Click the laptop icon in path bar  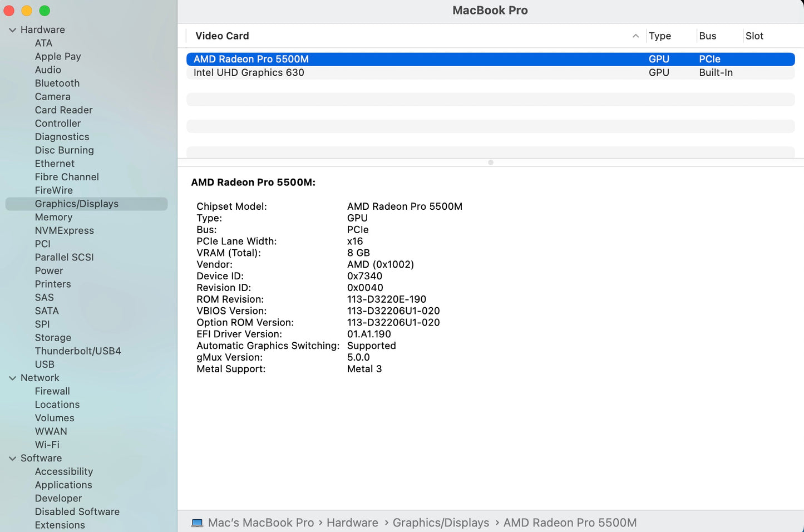click(x=197, y=523)
